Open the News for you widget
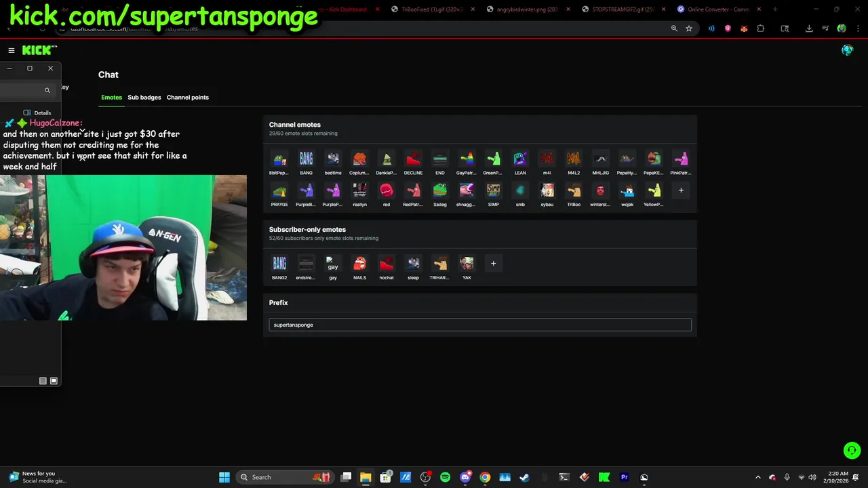This screenshot has height=488, width=868. pyautogui.click(x=38, y=477)
